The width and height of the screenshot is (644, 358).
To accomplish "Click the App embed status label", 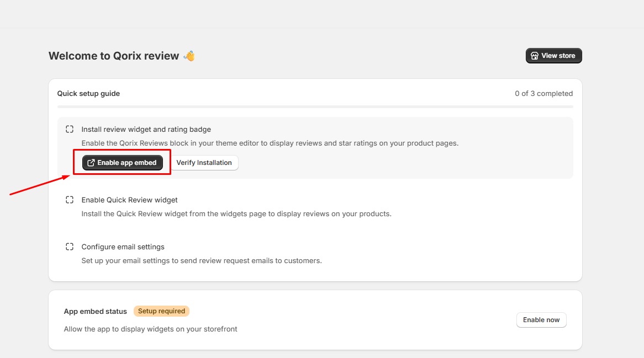I will coord(96,312).
